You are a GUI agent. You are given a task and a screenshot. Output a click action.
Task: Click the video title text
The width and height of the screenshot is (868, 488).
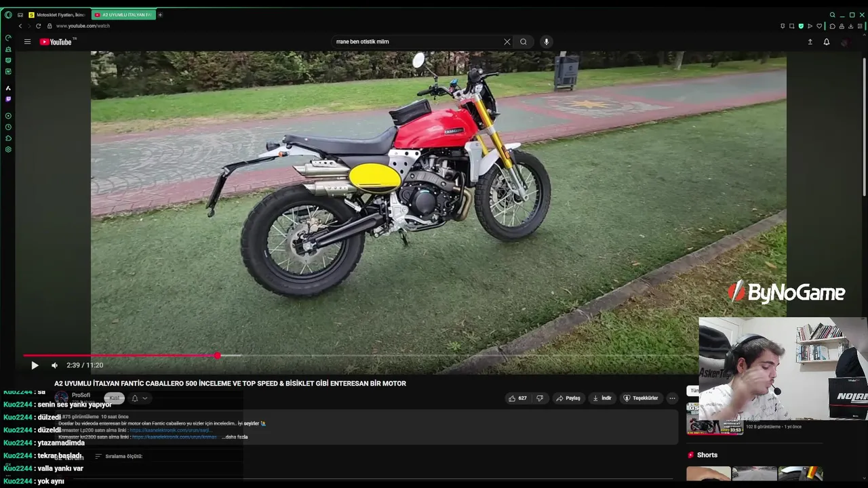point(230,384)
